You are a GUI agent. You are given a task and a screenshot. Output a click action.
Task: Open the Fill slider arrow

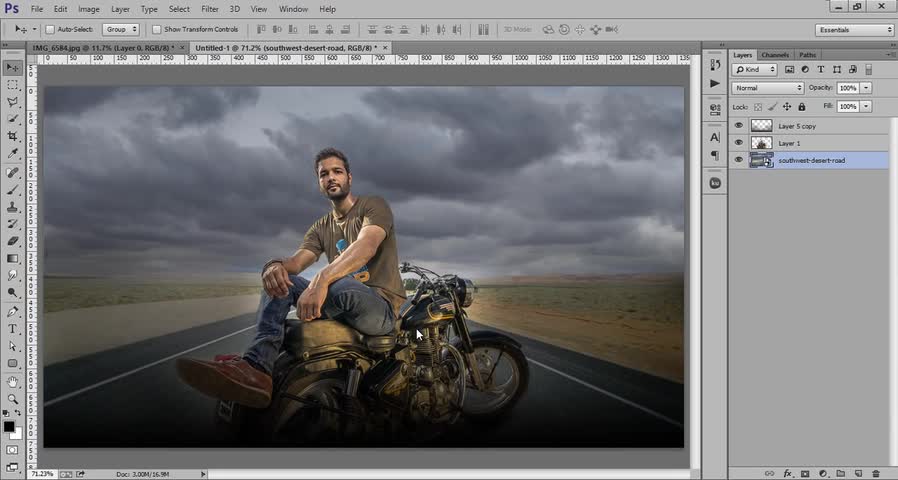coord(867,106)
